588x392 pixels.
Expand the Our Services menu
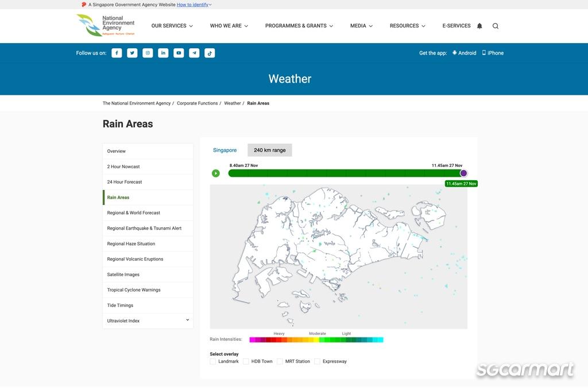[x=172, y=26]
